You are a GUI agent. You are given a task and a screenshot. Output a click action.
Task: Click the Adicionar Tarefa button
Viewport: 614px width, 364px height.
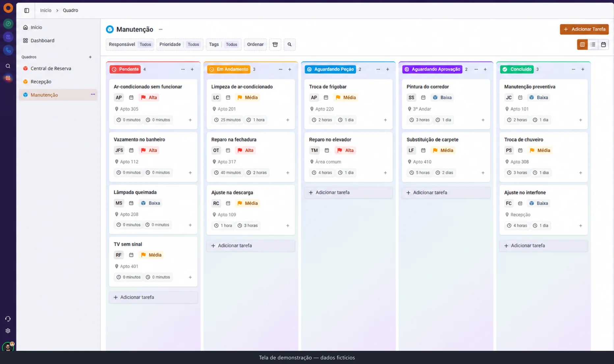pyautogui.click(x=584, y=29)
